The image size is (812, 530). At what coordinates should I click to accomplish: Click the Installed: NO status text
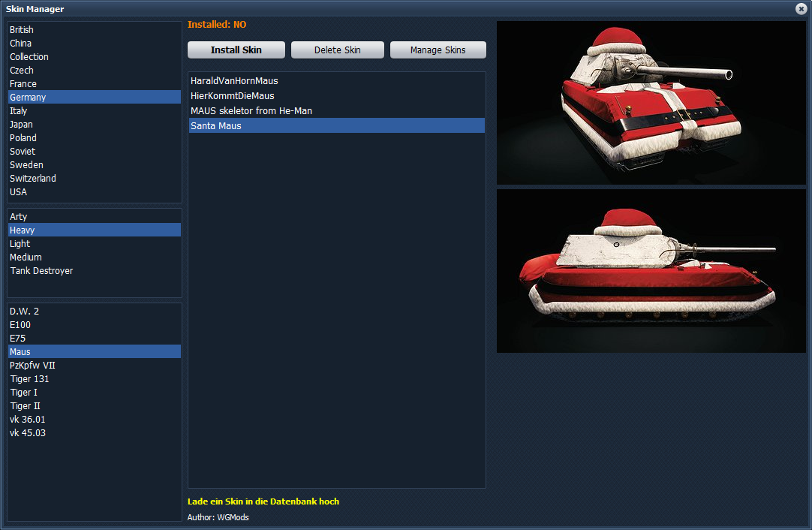217,24
